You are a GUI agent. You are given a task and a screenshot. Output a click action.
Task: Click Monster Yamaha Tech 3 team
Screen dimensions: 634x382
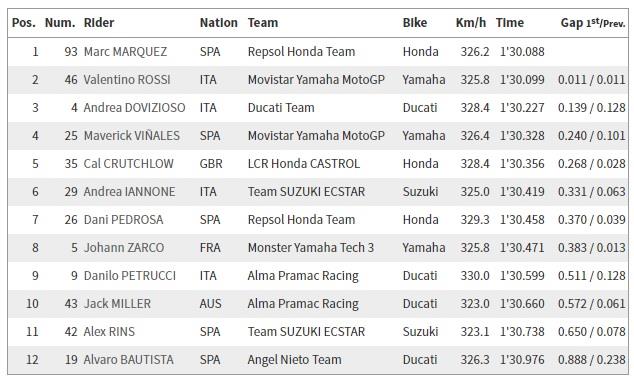(311, 247)
